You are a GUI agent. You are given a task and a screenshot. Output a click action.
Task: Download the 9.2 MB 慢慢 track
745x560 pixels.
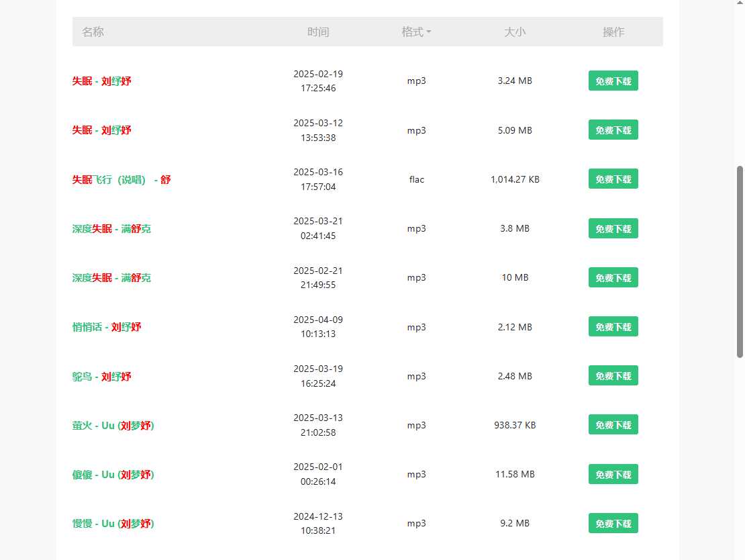point(613,523)
